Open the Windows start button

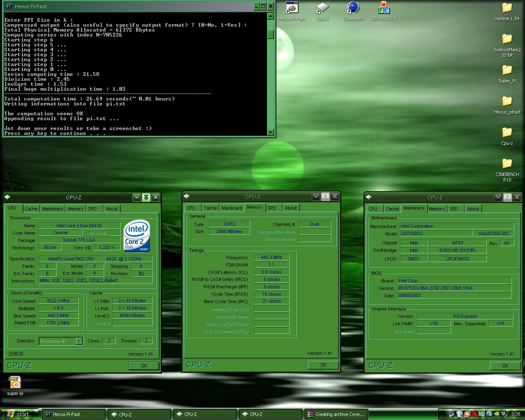[x=19, y=414]
